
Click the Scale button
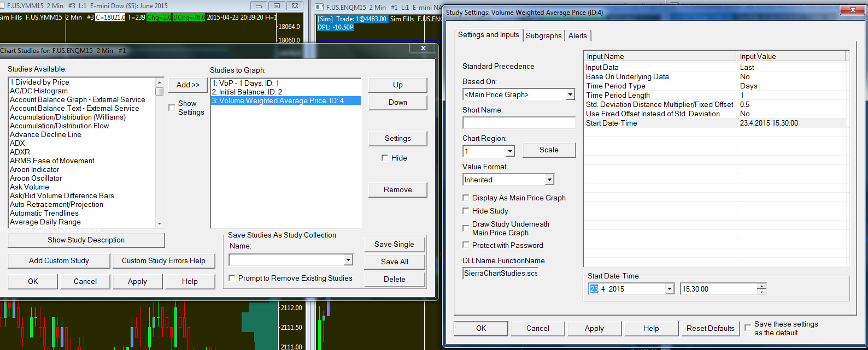pos(549,150)
